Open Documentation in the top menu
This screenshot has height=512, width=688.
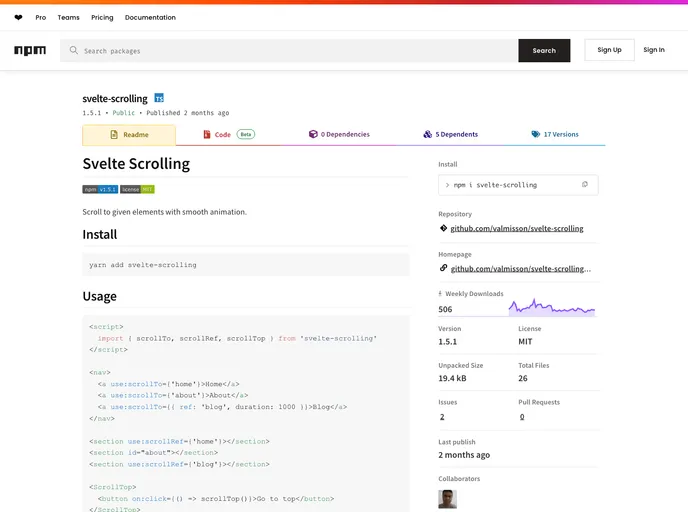coord(150,18)
